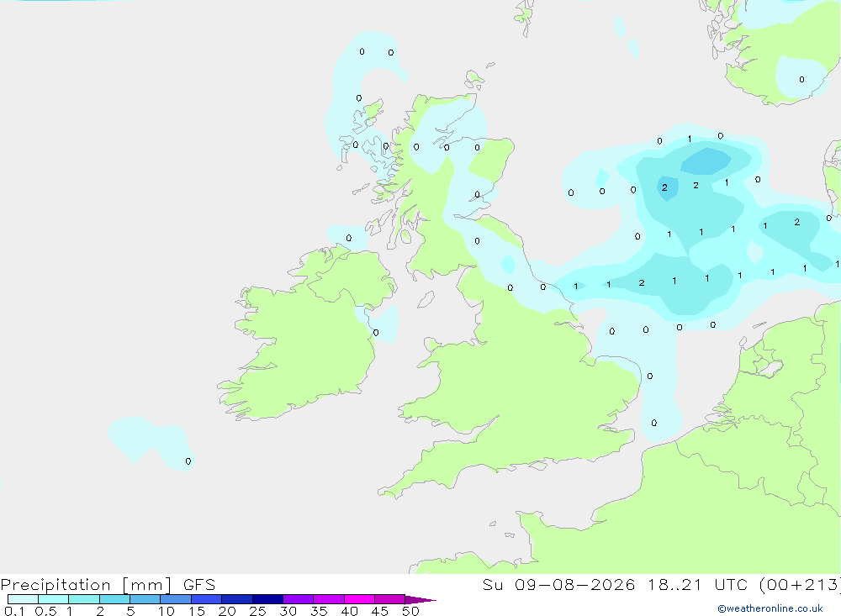Click the '0.1' legend scale label
Image resolution: width=841 pixels, height=616 pixels.
pos(14,611)
